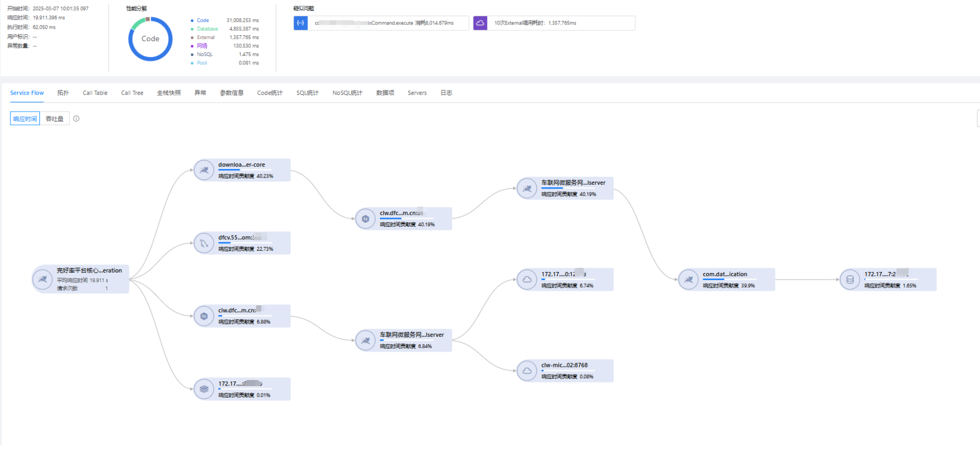Select the 响应时间 view toggle
This screenshot has width=980, height=450.
[x=25, y=119]
